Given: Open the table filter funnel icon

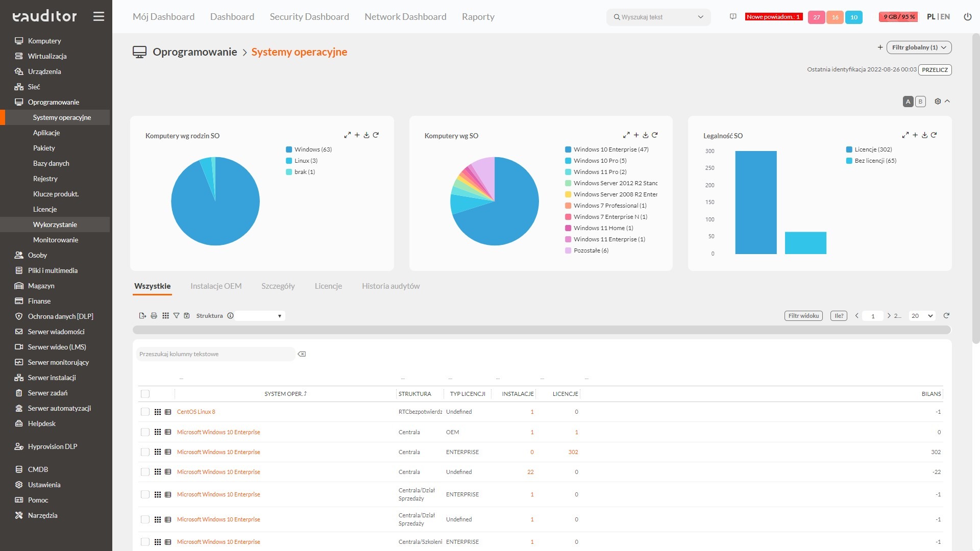Looking at the screenshot, I should click(176, 316).
